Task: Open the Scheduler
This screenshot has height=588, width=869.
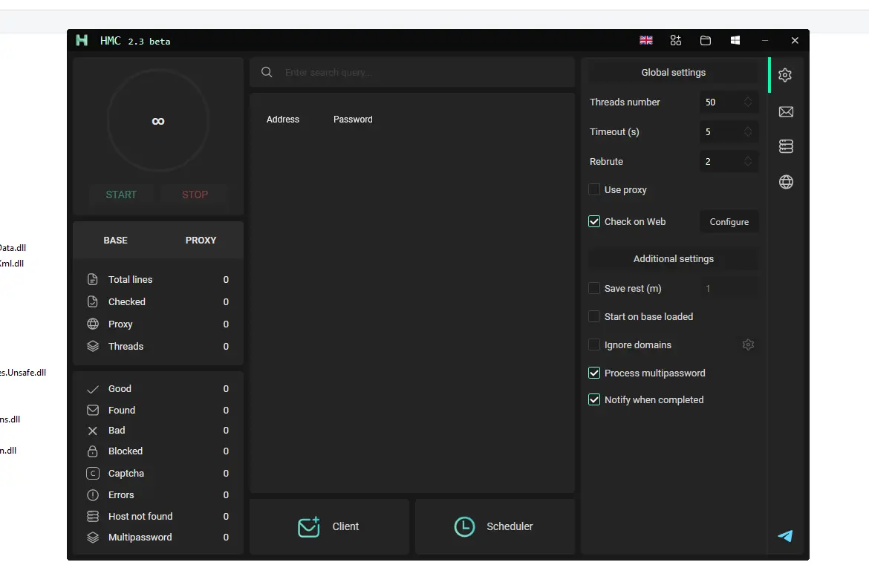Action: pos(495,526)
